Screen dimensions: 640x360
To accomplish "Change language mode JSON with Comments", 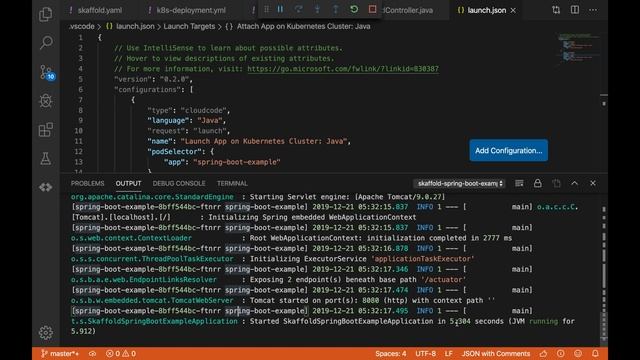I will 496,353.
